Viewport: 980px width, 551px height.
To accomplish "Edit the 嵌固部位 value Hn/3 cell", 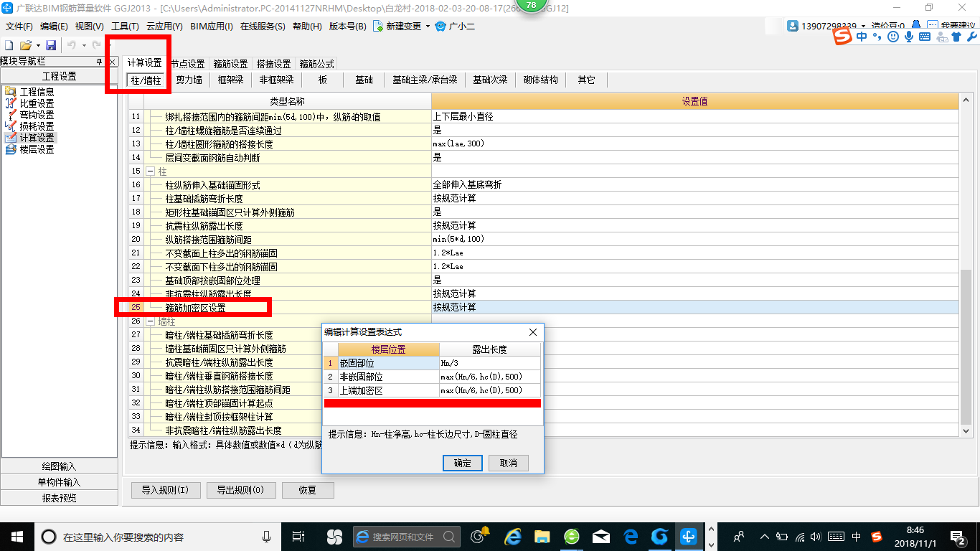I will pyautogui.click(x=489, y=364).
